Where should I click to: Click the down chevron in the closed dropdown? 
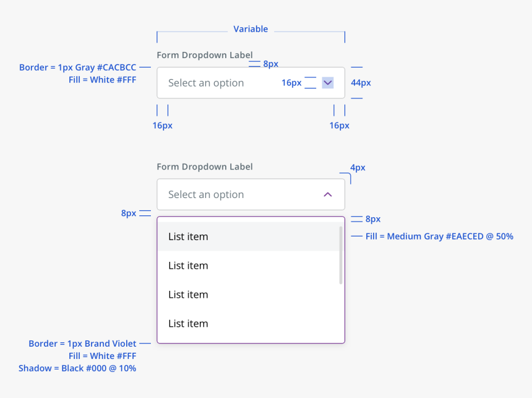tap(328, 82)
